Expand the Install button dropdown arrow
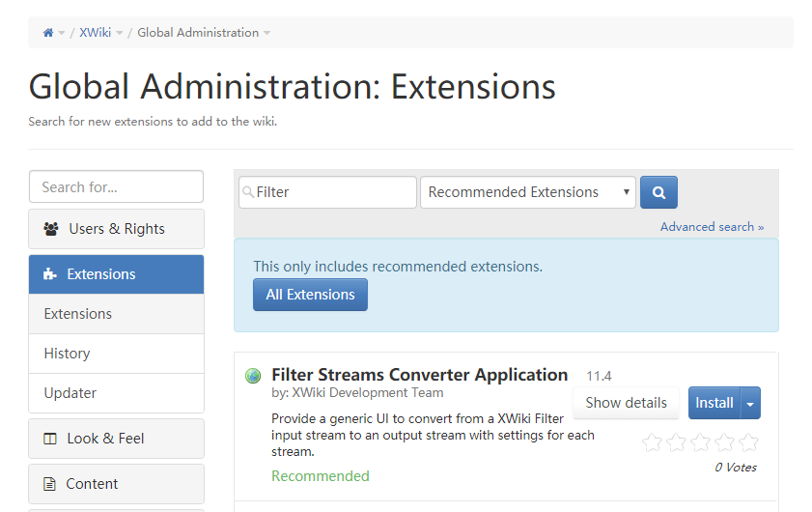 tap(750, 404)
